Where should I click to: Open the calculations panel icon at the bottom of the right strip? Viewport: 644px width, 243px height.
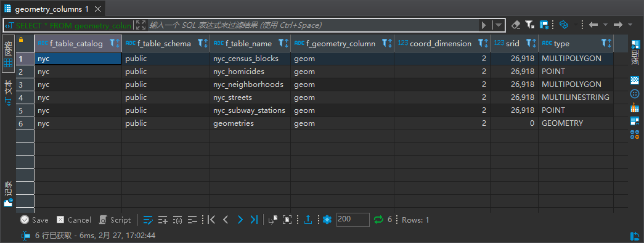tap(635, 134)
